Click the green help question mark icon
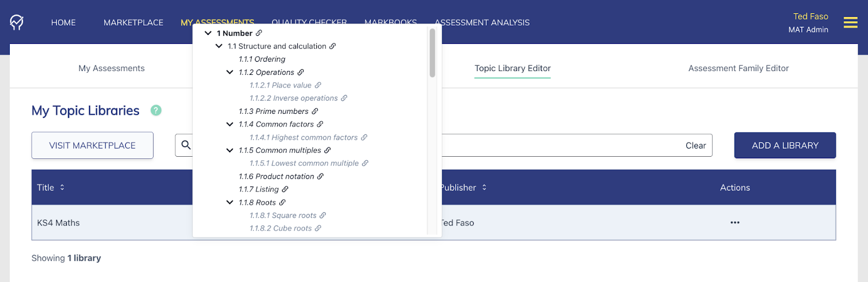Screen dimensions: 868x282 coord(156,111)
